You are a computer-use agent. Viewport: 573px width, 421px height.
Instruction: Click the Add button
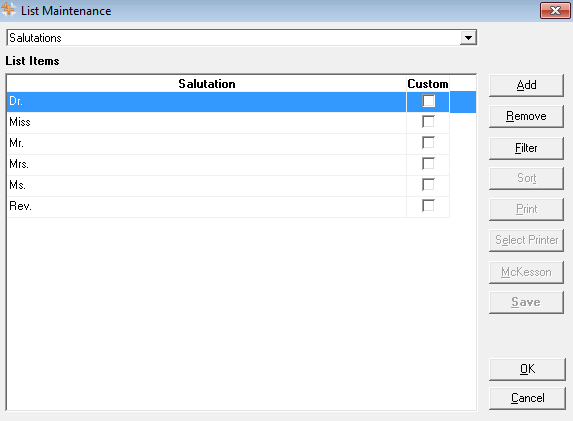pyautogui.click(x=526, y=85)
